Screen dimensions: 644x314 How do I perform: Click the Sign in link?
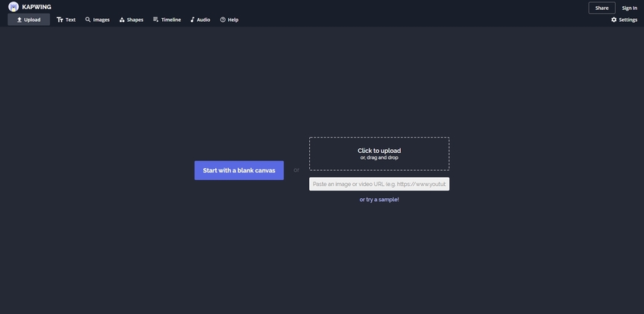[630, 8]
